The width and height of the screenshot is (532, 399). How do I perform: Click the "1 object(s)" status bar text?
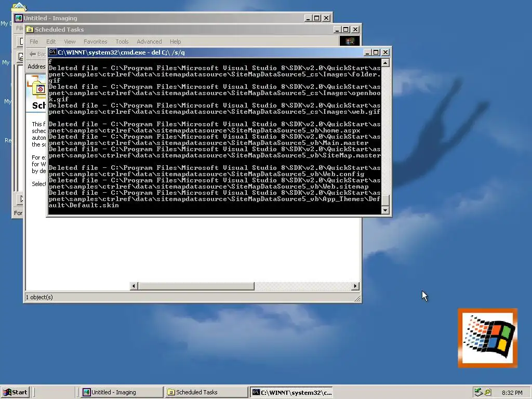39,297
